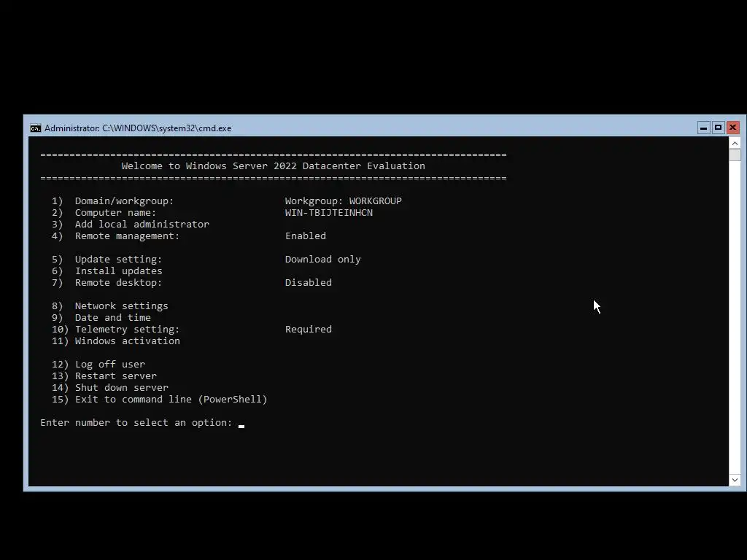
Task: Click the scrollbar up arrow
Action: [x=735, y=143]
